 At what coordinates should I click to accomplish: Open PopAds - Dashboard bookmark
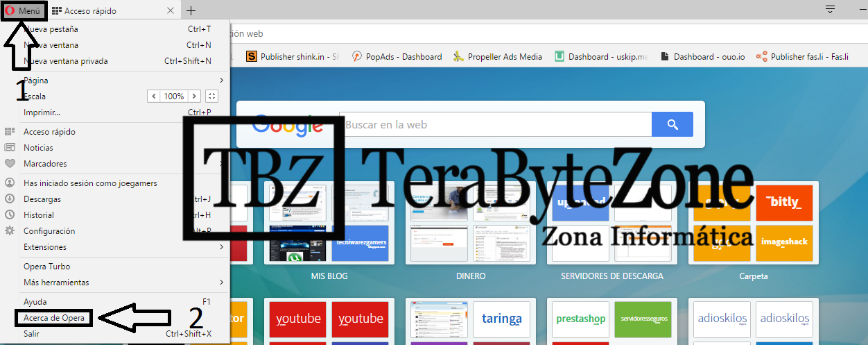click(x=396, y=57)
